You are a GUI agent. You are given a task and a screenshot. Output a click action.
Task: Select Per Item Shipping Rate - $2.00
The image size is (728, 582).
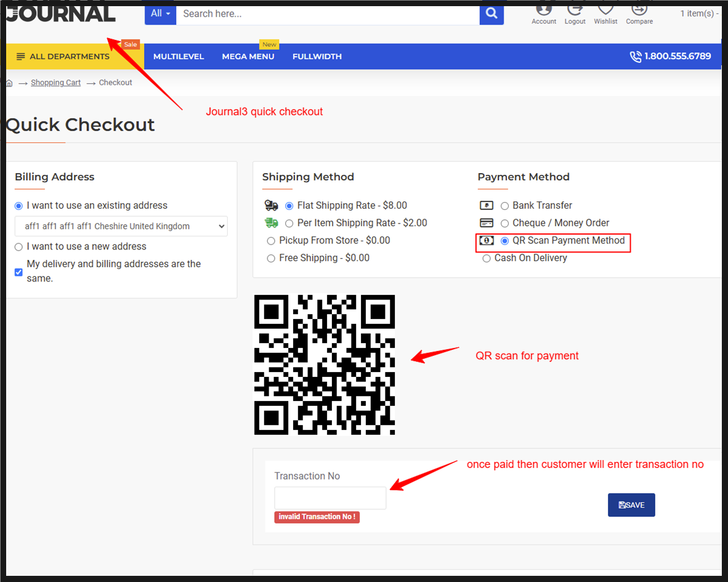tap(289, 223)
